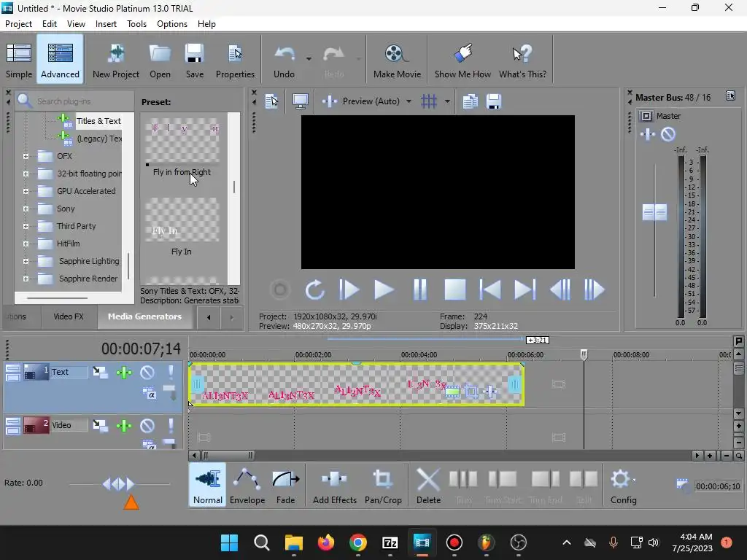Click the Loop Playback button
747x560 pixels.
[314, 289]
